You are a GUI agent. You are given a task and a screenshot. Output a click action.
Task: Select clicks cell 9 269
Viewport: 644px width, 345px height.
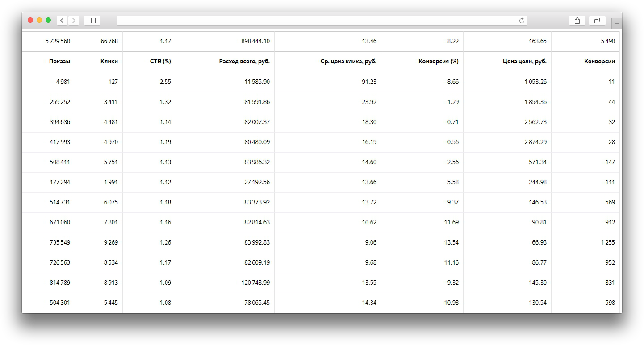[x=111, y=242]
